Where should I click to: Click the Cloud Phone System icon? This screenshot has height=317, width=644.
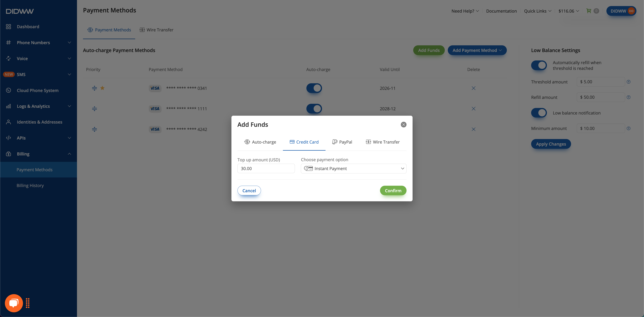(x=9, y=90)
